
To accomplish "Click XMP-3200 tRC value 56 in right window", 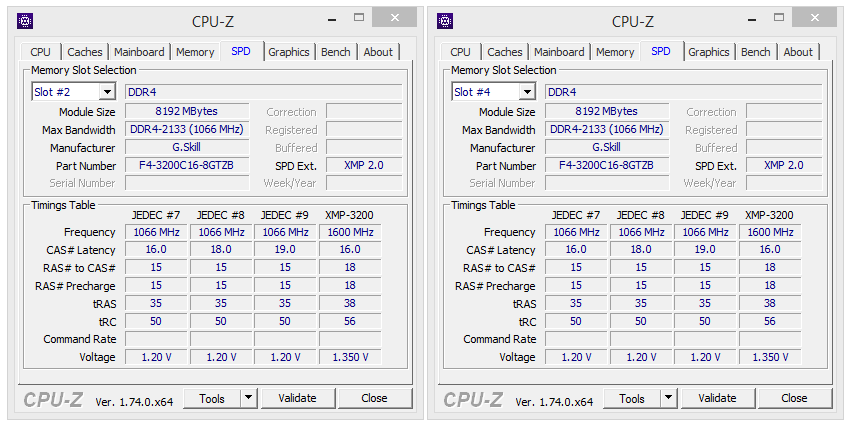I will [770, 321].
